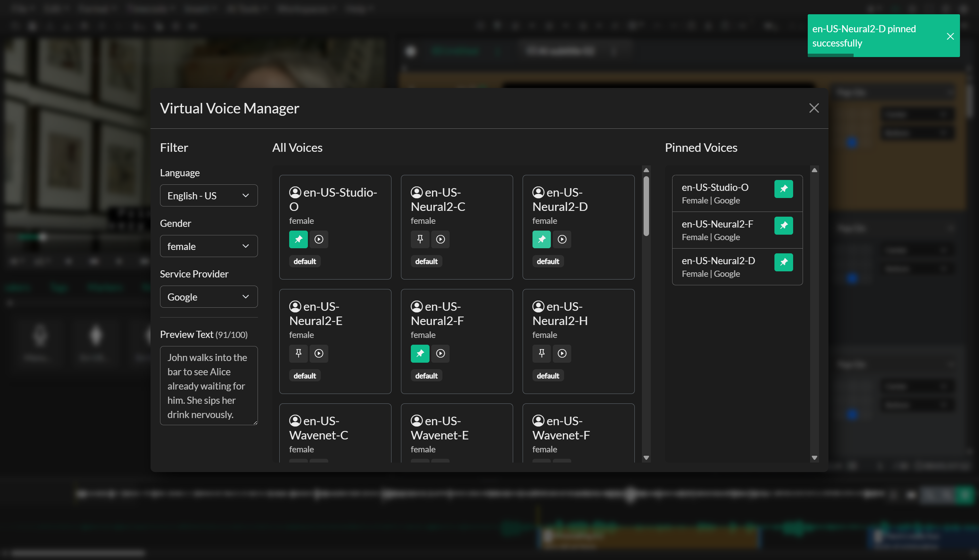Viewport: 979px width, 560px height.
Task: Click inside the Preview Text field
Action: click(209, 385)
